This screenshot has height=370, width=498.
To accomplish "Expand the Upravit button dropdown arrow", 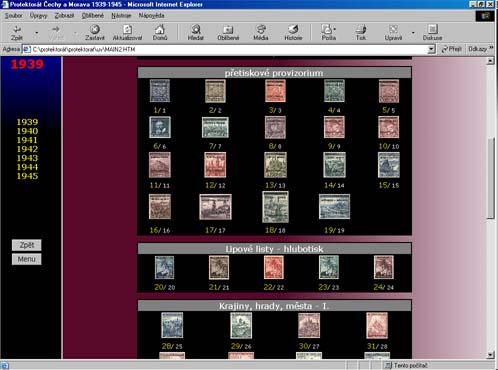I will tap(413, 33).
